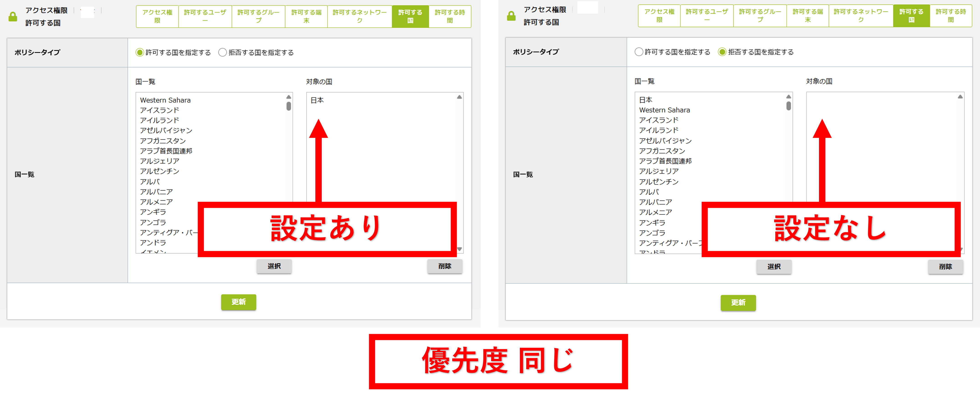The width and height of the screenshot is (980, 399).
Task: Click 選択 button in right panel
Action: [x=774, y=267]
